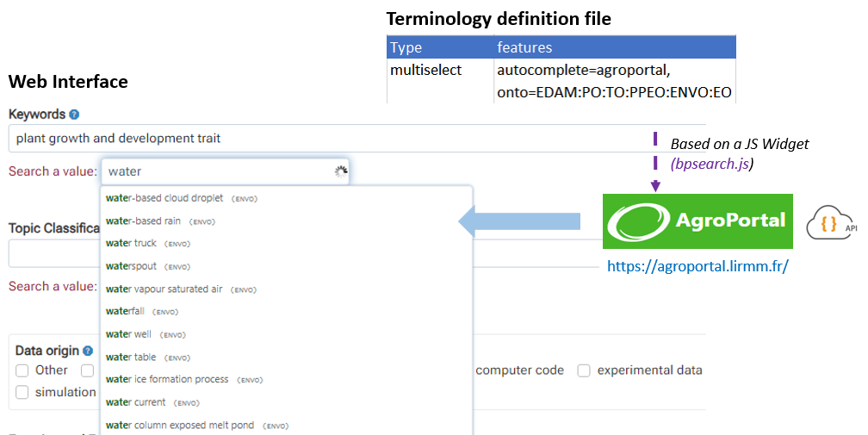The image size is (868, 435).
Task: Tick the experimental data checkbox
Action: (584, 370)
